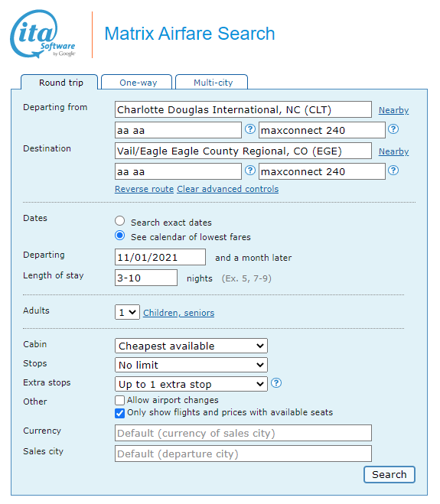Open help icon beside departure maxconnect extension field
The height and width of the screenshot is (504, 440).
click(x=393, y=129)
